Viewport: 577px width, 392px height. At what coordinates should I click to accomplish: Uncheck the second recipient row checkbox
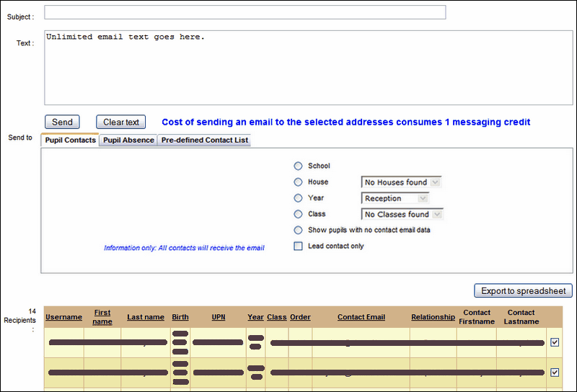coord(555,373)
